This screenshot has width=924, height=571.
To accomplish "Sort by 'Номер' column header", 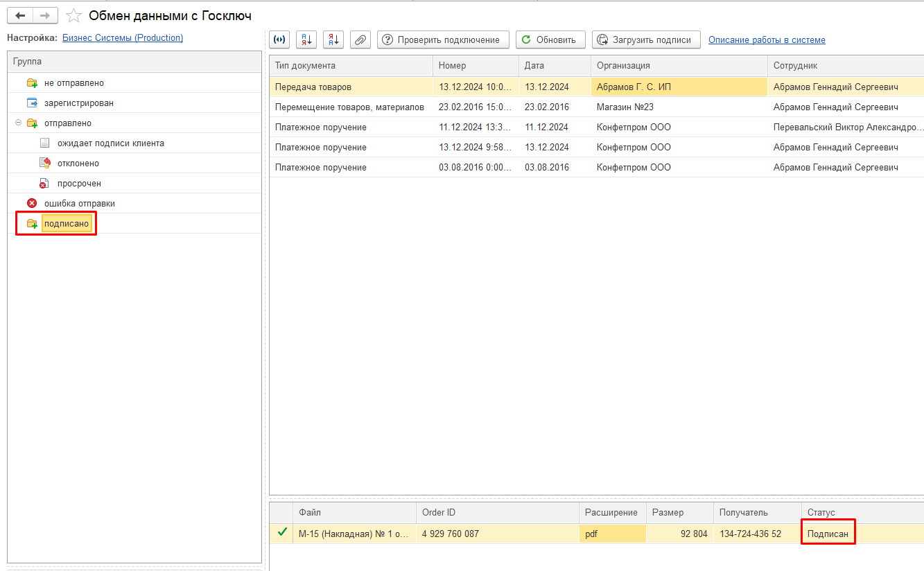I will tap(476, 66).
